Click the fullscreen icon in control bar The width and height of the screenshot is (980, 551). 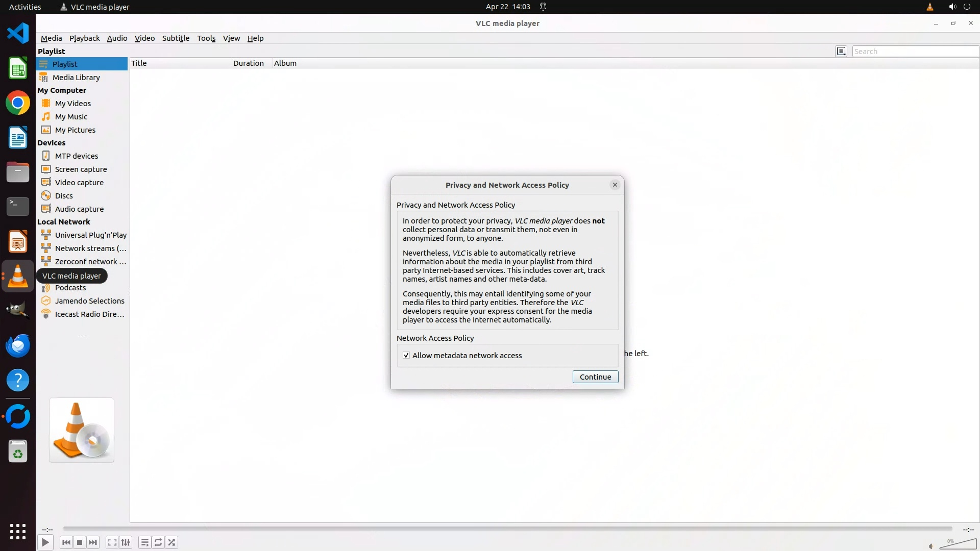112,542
